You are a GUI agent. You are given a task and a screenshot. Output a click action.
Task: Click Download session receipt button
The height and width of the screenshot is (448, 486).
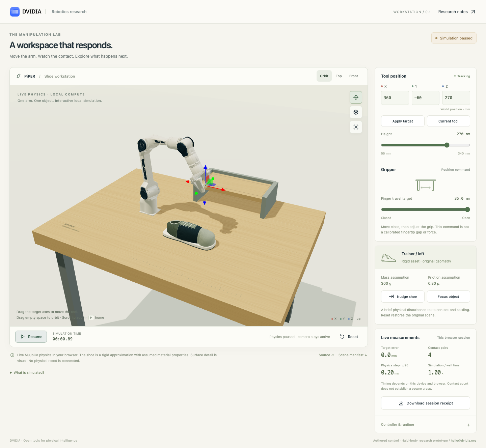426,403
